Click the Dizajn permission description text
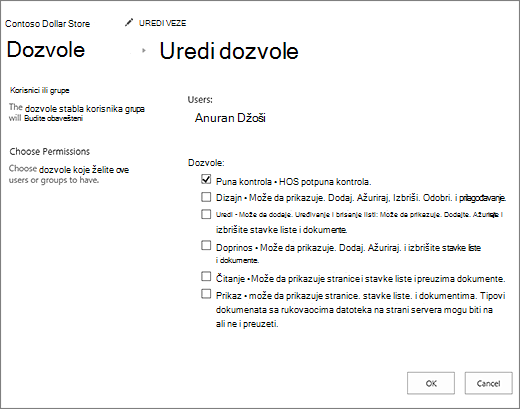The image size is (520, 409). tap(361, 198)
